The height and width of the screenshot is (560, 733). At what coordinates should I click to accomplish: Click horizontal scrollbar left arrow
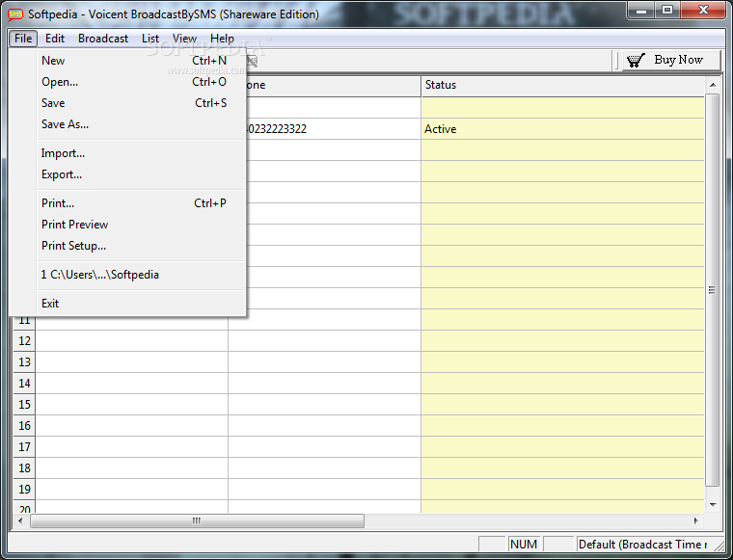(x=20, y=520)
